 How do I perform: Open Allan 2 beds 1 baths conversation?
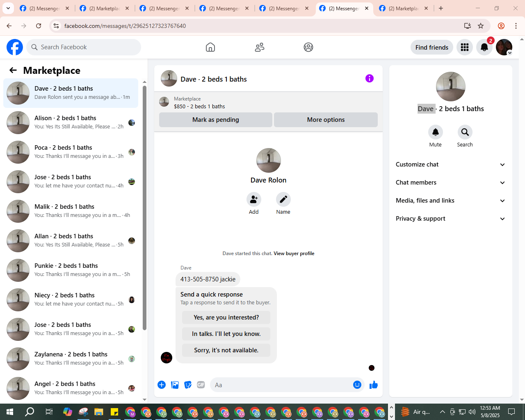71,241
